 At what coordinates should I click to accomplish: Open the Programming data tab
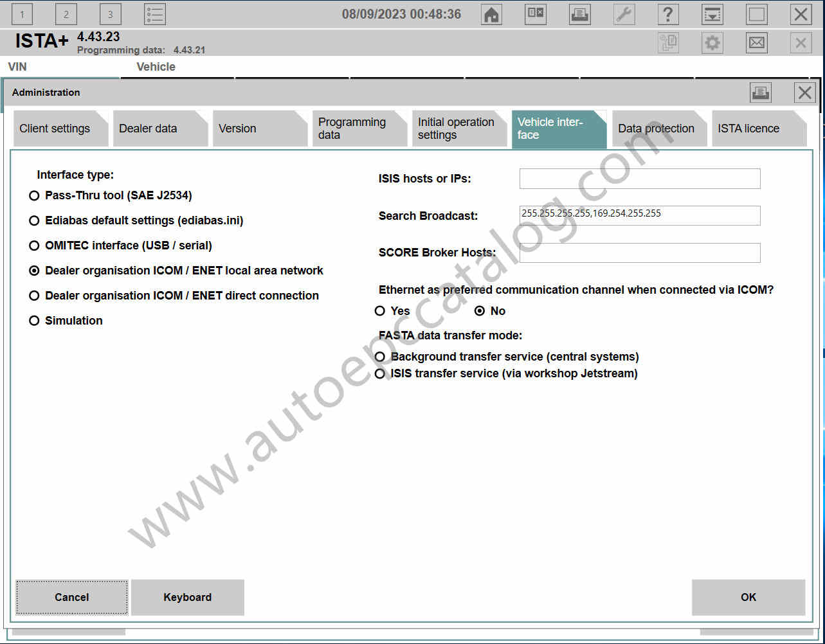click(x=359, y=129)
